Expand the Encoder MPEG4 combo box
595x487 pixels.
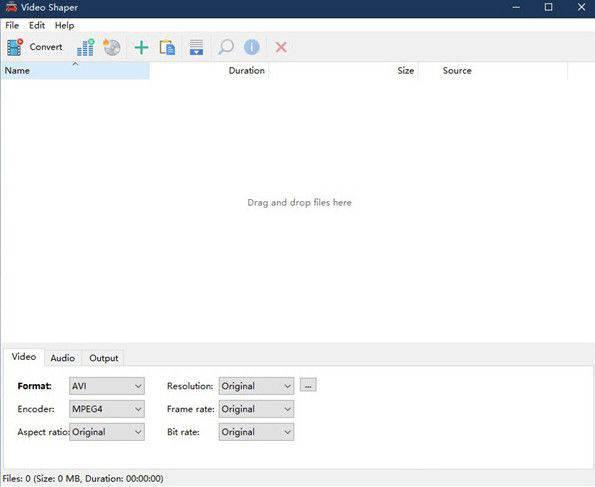point(107,409)
